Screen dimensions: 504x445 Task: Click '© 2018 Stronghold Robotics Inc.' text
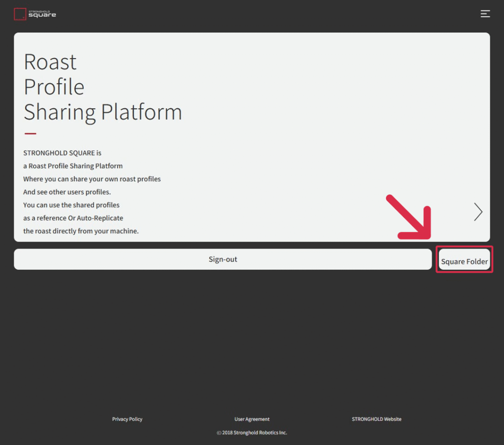[252, 433]
